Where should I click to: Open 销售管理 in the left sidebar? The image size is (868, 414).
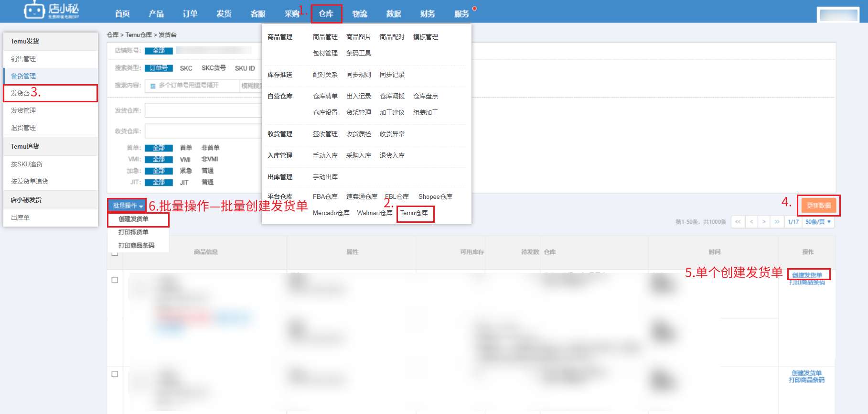(x=51, y=59)
